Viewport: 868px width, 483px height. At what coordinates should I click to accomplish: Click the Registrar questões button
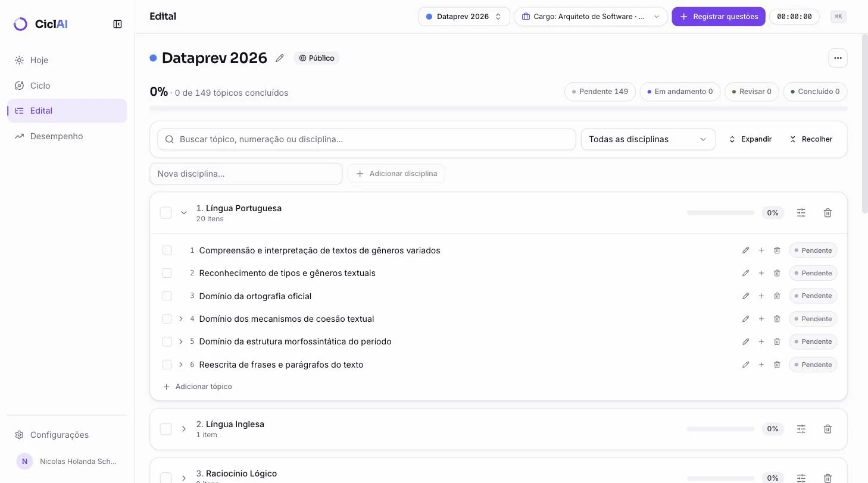(718, 17)
